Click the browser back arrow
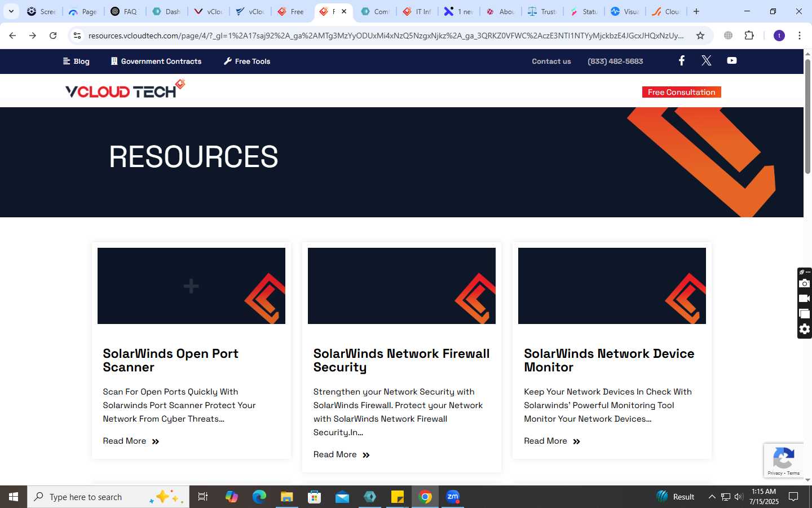The width and height of the screenshot is (812, 508). pyautogui.click(x=12, y=36)
